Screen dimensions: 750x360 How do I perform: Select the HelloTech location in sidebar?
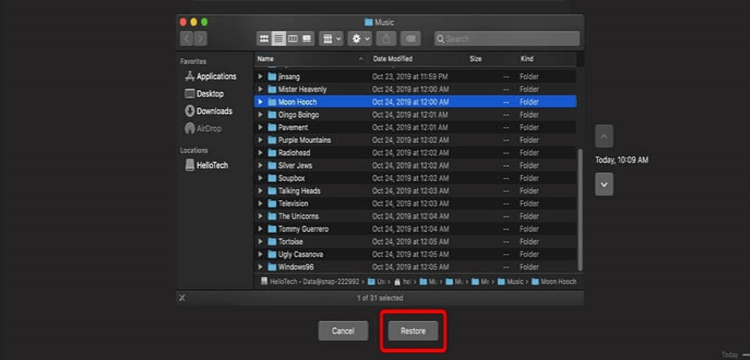click(x=207, y=165)
